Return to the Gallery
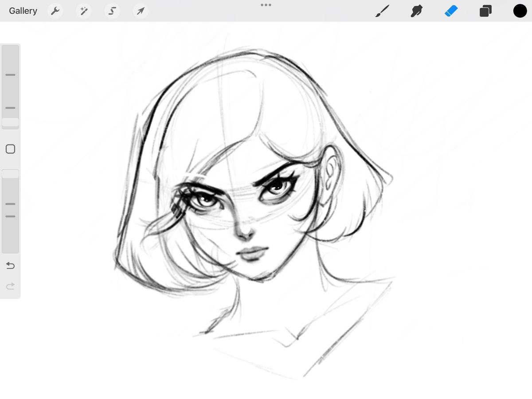This screenshot has height=399, width=532. pyautogui.click(x=23, y=11)
